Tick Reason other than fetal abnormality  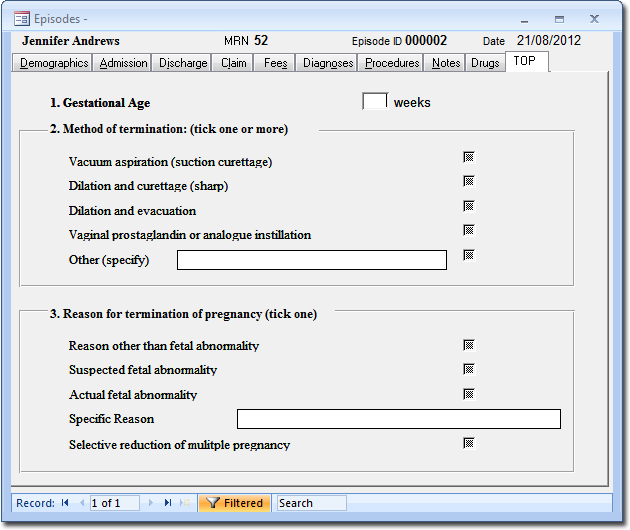pos(468,345)
